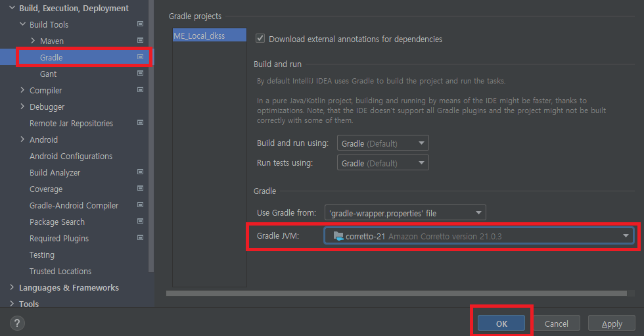Open Testing settings page
The height and width of the screenshot is (336, 644).
pos(42,254)
